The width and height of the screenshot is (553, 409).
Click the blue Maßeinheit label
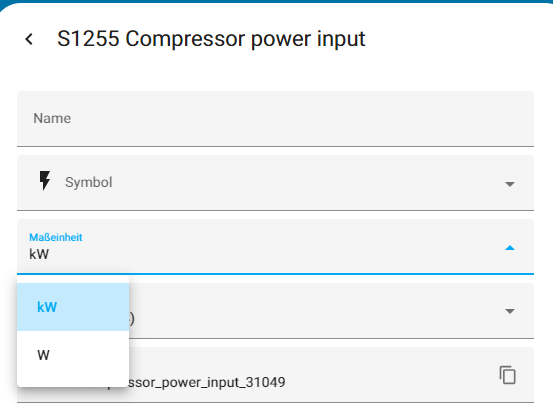pyautogui.click(x=56, y=237)
